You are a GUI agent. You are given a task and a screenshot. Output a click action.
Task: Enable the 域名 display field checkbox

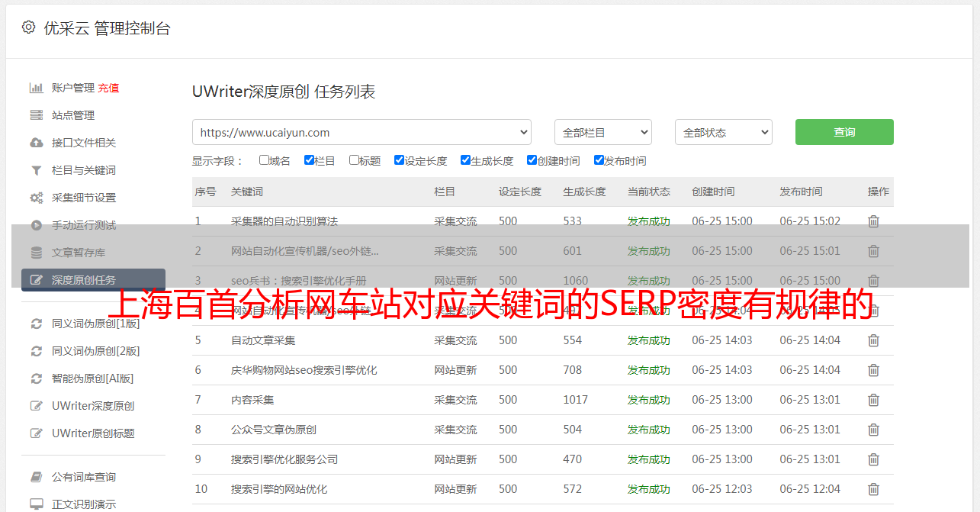tap(264, 160)
